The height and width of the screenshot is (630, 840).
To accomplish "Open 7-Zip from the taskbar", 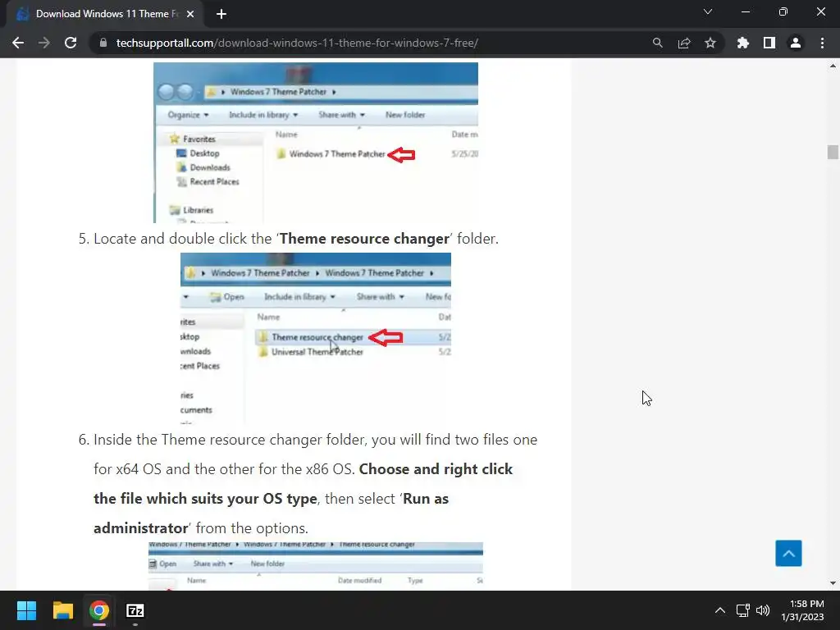I will 135,610.
